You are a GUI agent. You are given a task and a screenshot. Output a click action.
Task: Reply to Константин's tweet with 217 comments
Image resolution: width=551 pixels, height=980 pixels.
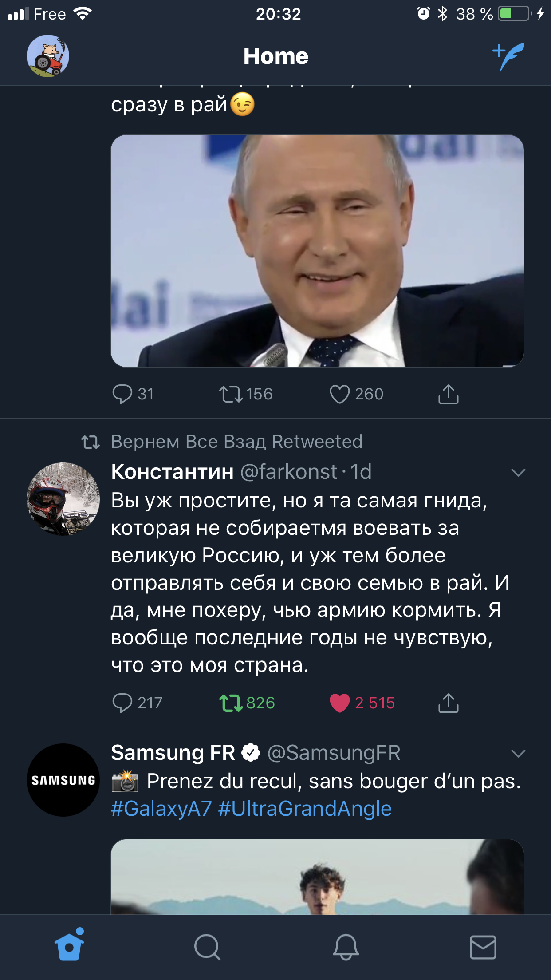(x=122, y=703)
